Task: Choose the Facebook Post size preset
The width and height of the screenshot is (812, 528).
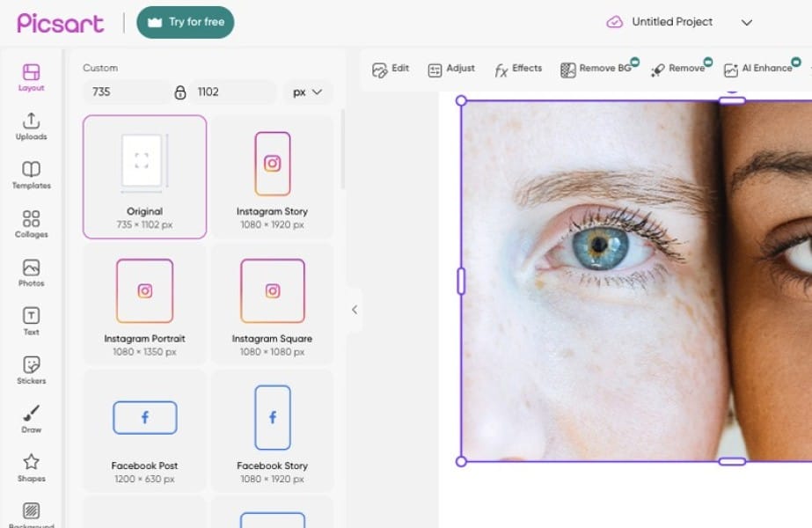Action: point(145,431)
